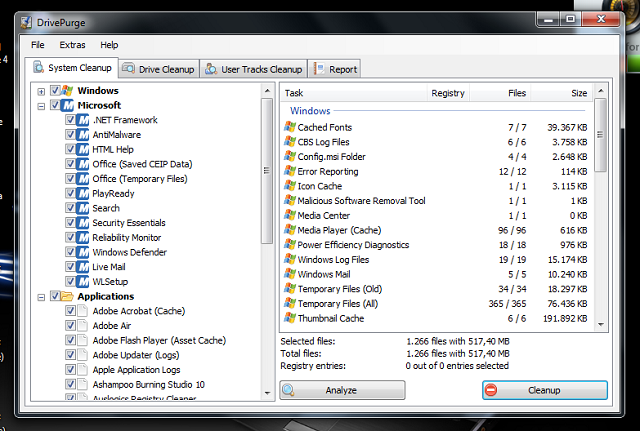Click the task list scroll up arrow

coord(600,90)
